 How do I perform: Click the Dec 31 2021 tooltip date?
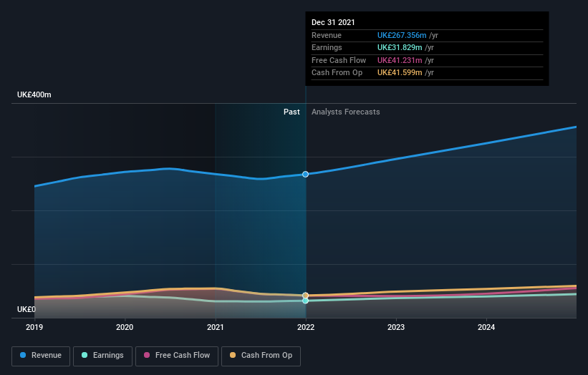tap(333, 22)
